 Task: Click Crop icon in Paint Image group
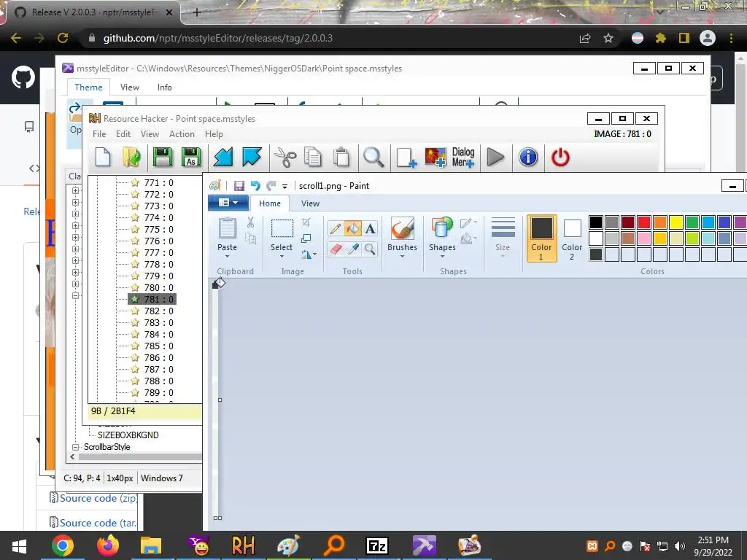click(x=306, y=222)
